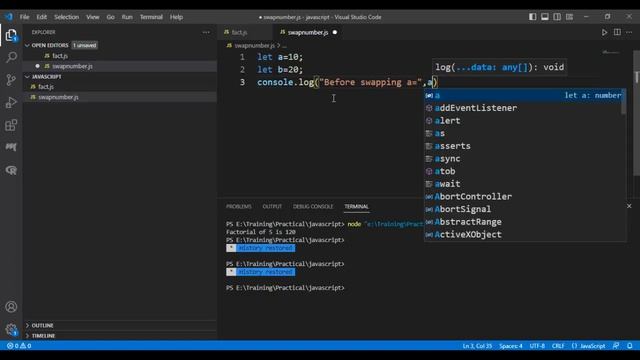Toggle secondary side bar layout icon
This screenshot has width=640, height=360.
point(557,17)
